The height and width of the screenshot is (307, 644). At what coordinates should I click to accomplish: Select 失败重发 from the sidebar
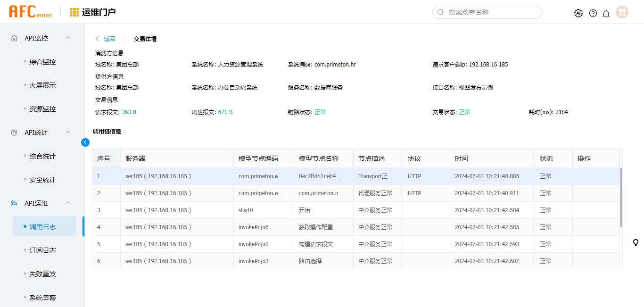pos(42,274)
